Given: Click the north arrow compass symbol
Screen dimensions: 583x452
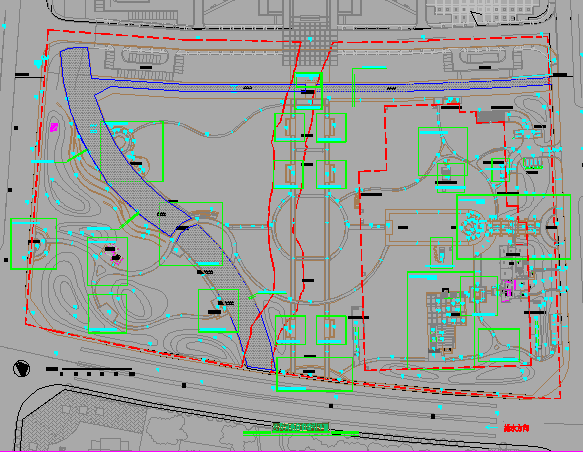Looking at the screenshot, I should (22, 368).
